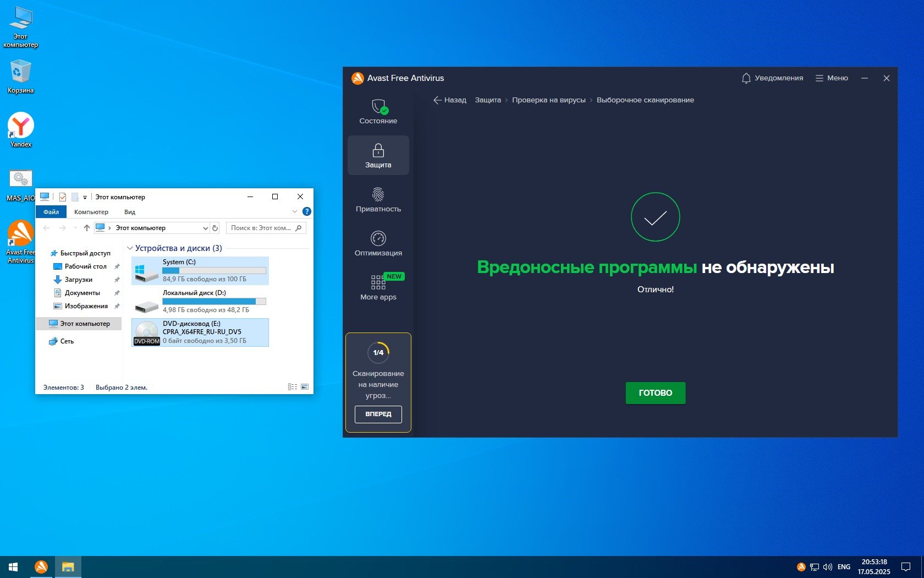The height and width of the screenshot is (578, 924).
Task: Open Avast Уведомления bell
Action: point(772,78)
